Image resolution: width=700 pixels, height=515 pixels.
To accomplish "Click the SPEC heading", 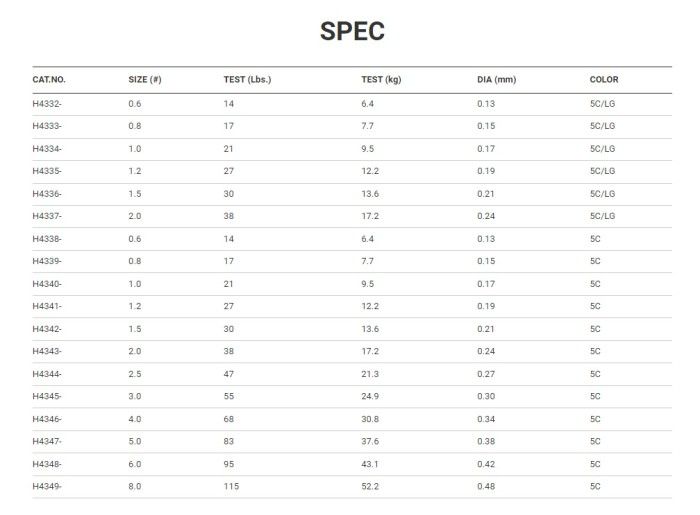I will [352, 31].
